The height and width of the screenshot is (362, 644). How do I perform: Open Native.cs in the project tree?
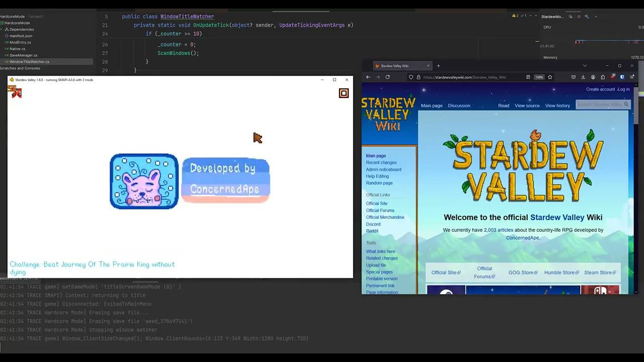pyautogui.click(x=17, y=49)
